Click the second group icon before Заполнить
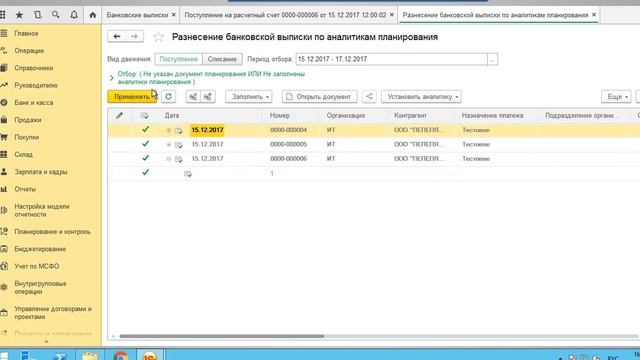 pos(208,97)
